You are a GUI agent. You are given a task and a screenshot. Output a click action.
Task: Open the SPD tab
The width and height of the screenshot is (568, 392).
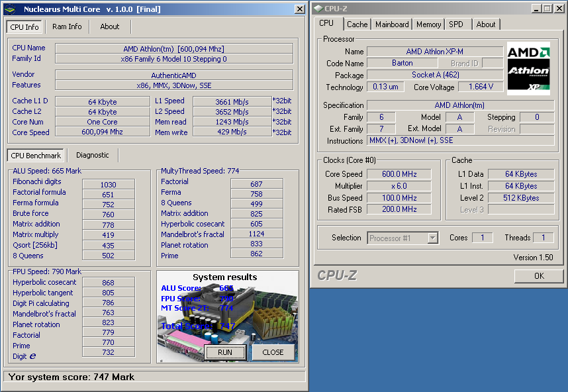pos(456,24)
